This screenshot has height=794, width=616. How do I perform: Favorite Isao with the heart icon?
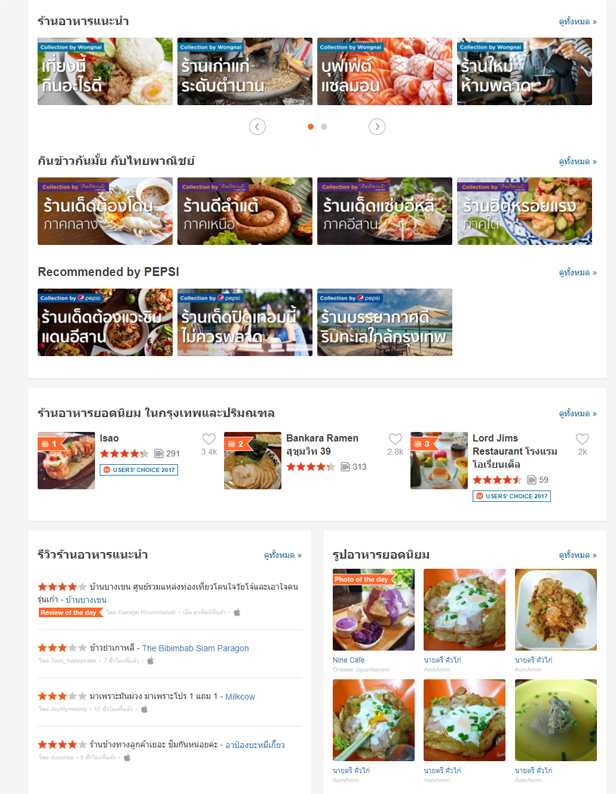(x=209, y=439)
